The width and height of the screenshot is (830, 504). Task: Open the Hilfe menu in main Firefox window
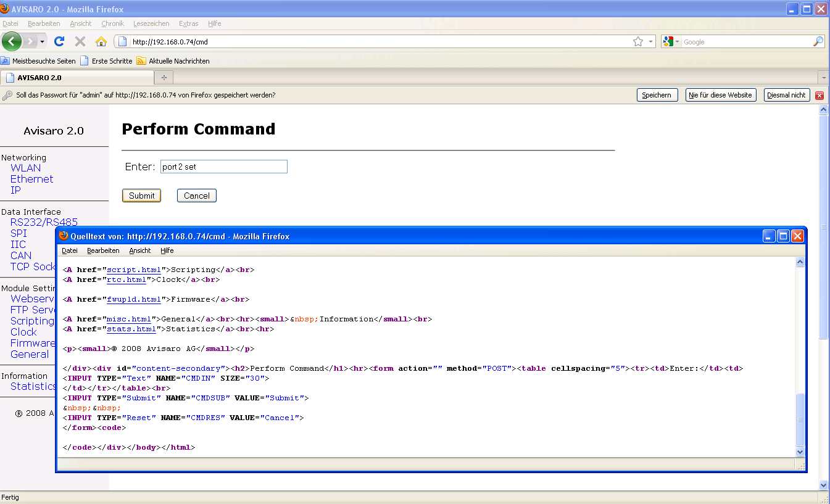[x=214, y=23]
